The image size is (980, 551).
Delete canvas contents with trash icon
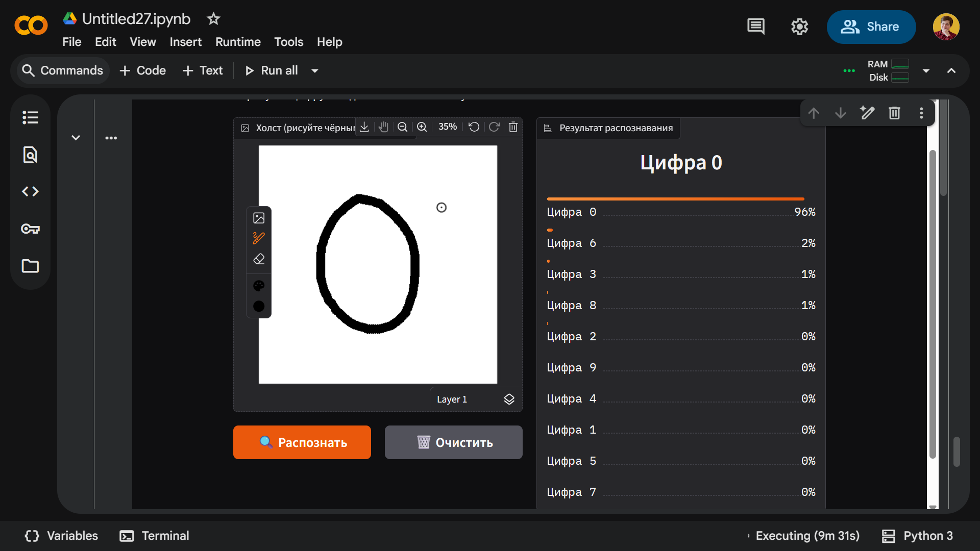pos(513,127)
